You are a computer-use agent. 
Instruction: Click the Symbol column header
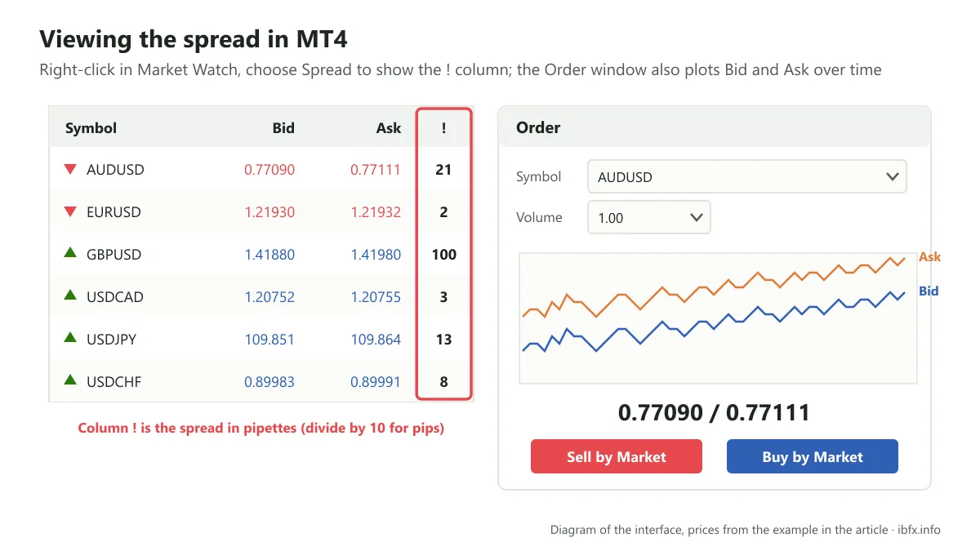click(91, 128)
